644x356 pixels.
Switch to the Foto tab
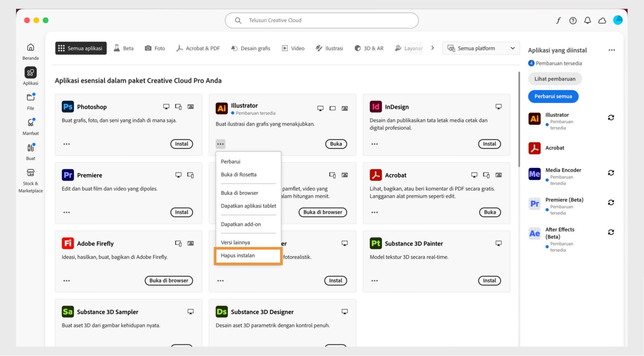(155, 48)
